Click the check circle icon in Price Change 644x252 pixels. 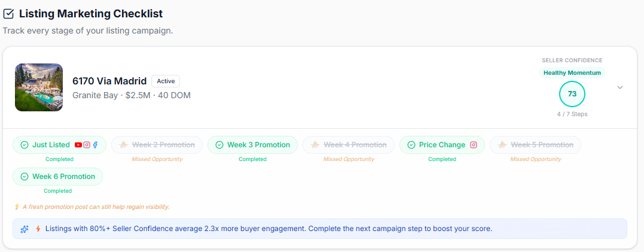tap(411, 145)
